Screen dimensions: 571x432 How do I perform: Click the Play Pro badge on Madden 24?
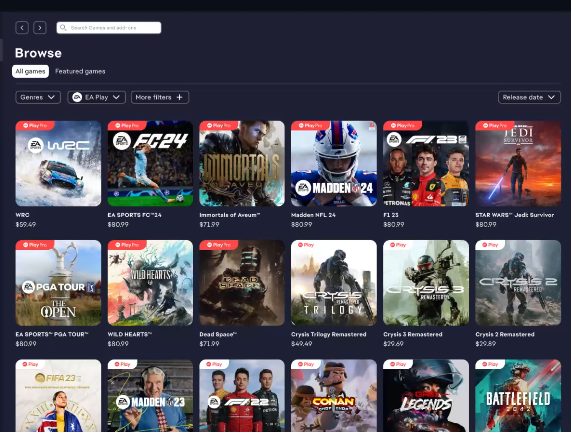tap(311, 125)
